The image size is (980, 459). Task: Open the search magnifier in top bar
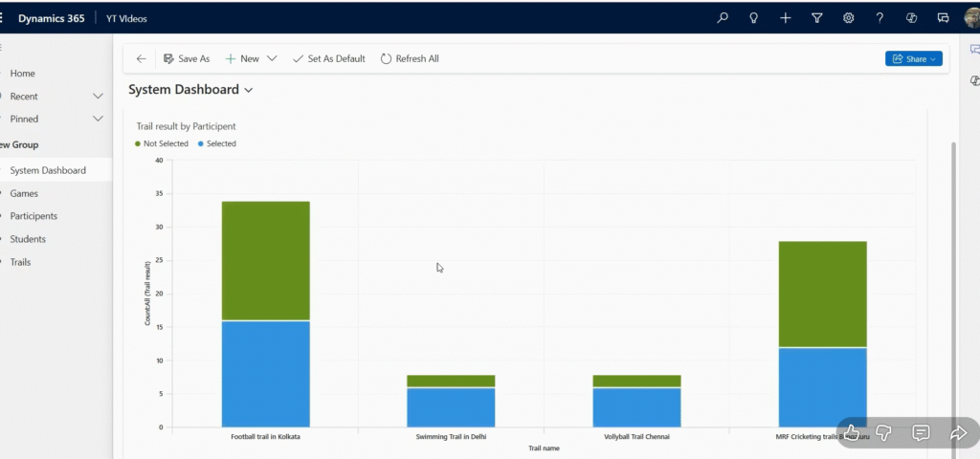(723, 17)
